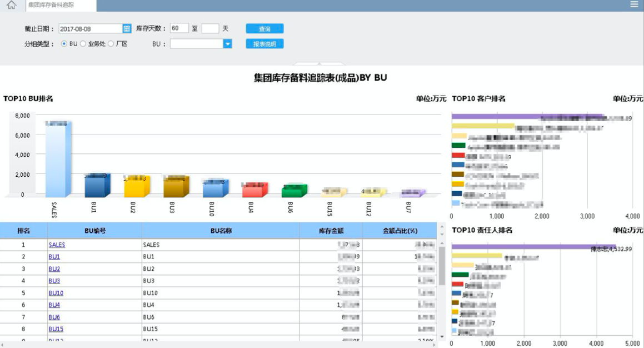Click the 查询 button
Screen dimensions: 644x348
click(264, 29)
